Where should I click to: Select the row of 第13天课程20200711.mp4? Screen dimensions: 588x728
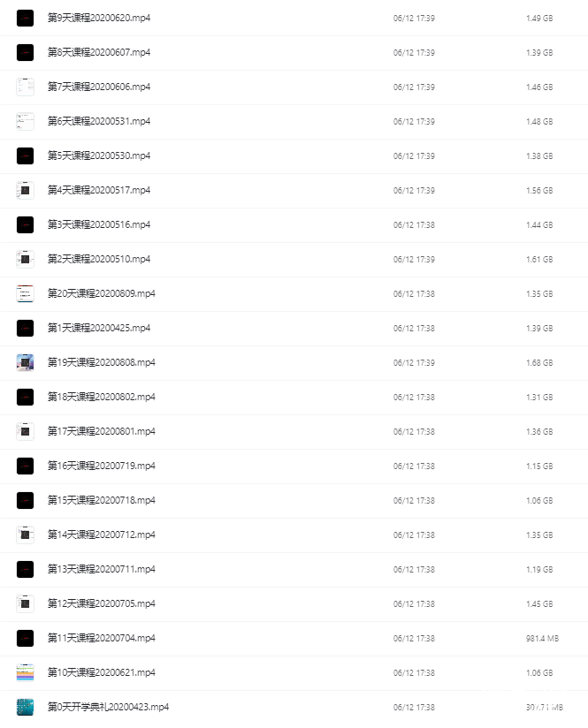294,569
